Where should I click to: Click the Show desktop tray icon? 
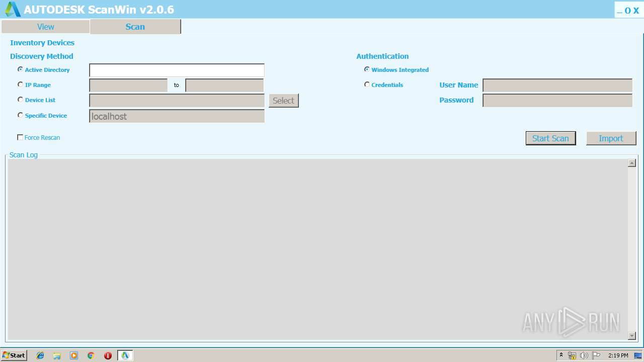click(x=638, y=355)
